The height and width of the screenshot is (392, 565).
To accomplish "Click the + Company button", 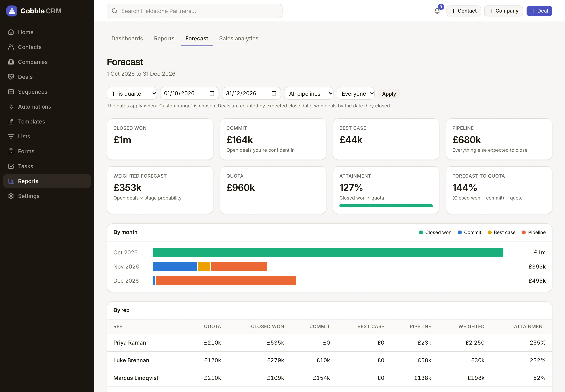I will point(504,11).
